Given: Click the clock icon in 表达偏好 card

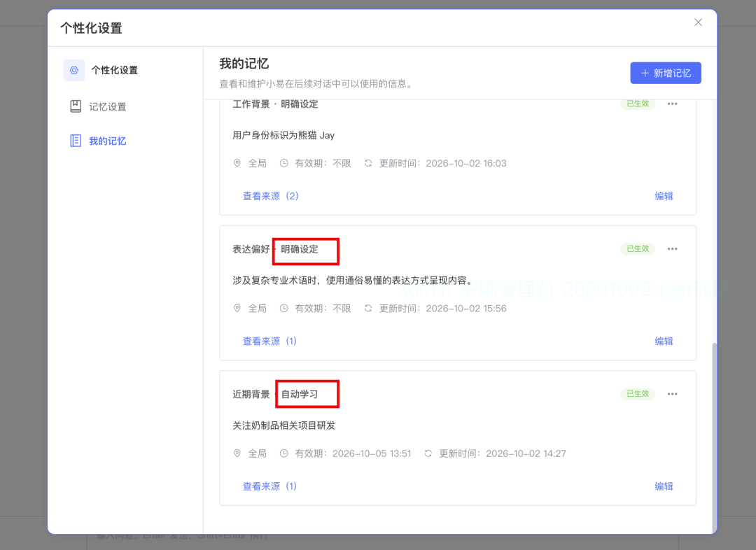Looking at the screenshot, I should 284,308.
